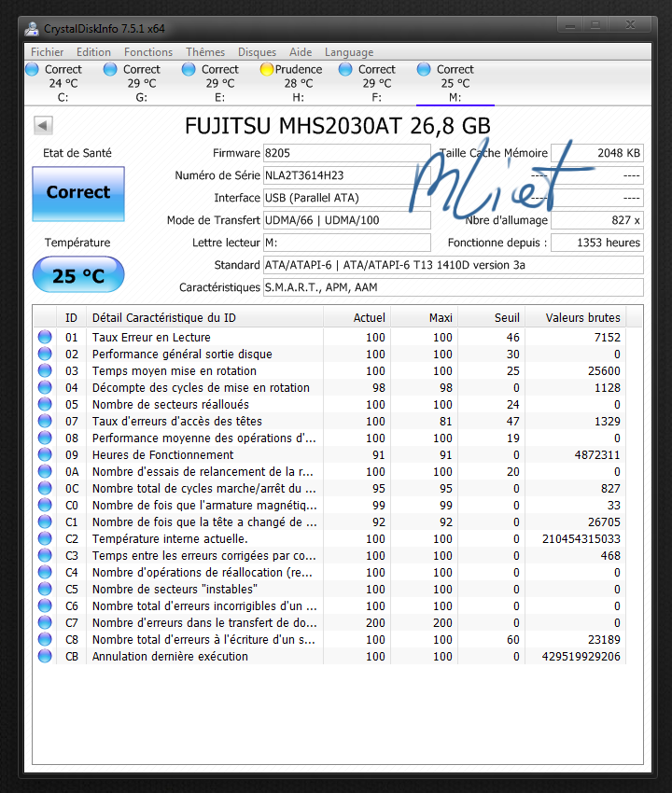Click the FUJITSU MHS2030AT 26,8 GB title
Screen dimensions: 672x793
[x=338, y=126]
